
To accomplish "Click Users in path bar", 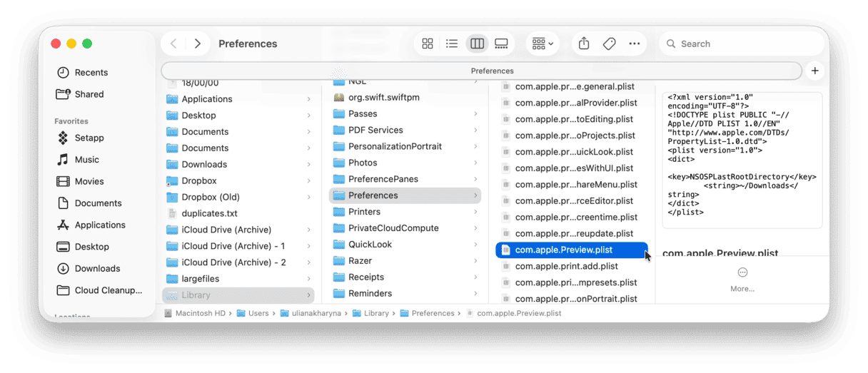I will (x=253, y=313).
